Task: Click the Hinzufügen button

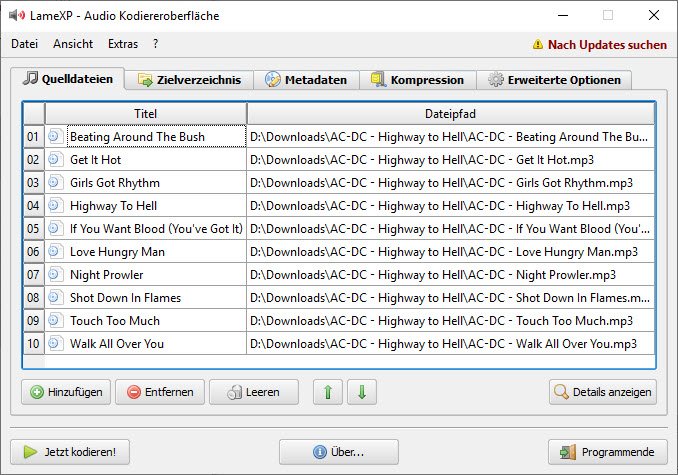Action: pos(66,392)
